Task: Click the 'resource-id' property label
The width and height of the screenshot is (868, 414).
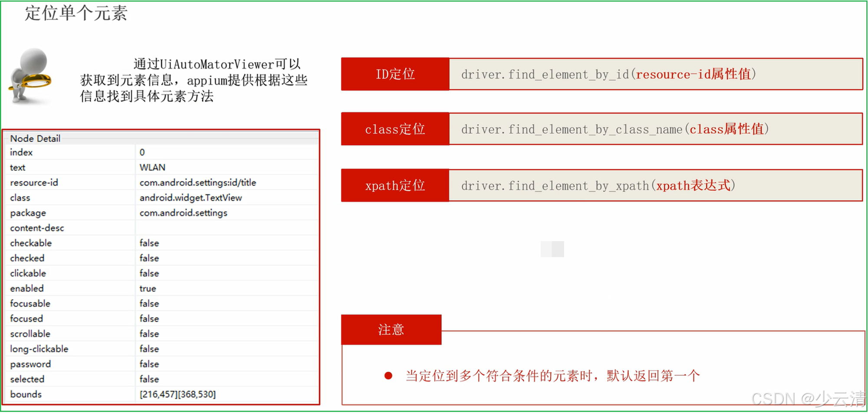Action: [34, 183]
